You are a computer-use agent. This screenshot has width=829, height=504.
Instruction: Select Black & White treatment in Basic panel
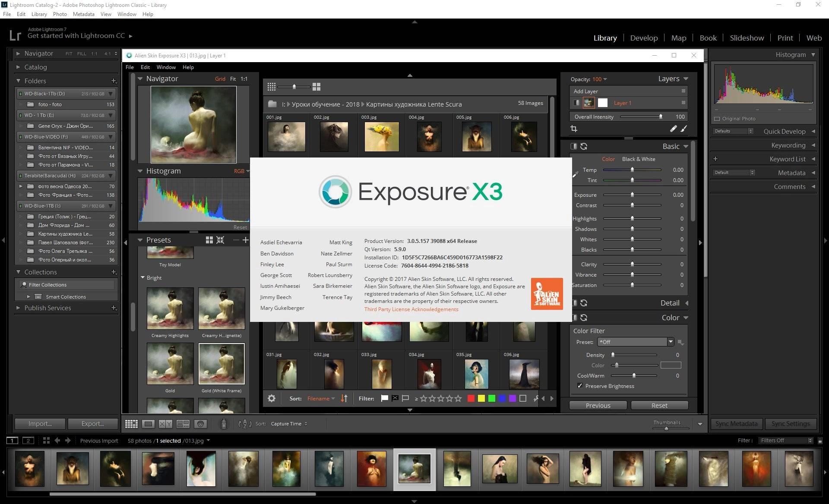point(639,159)
